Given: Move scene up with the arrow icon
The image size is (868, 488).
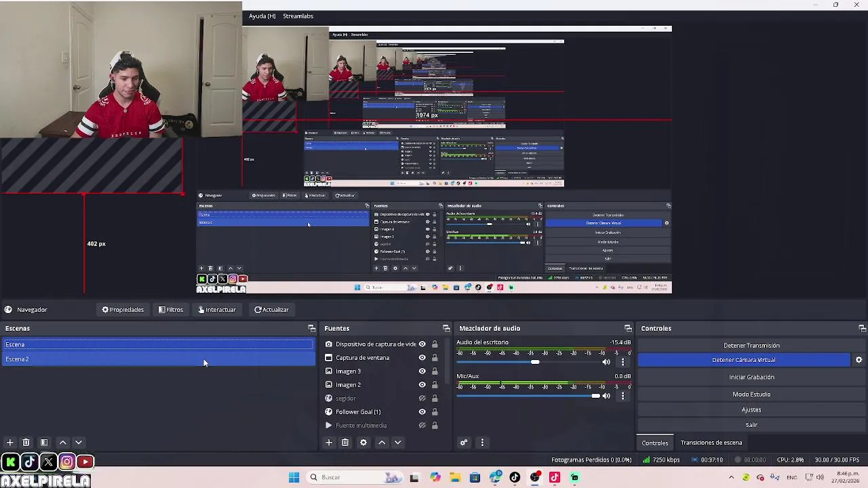Looking at the screenshot, I should pyautogui.click(x=62, y=443).
